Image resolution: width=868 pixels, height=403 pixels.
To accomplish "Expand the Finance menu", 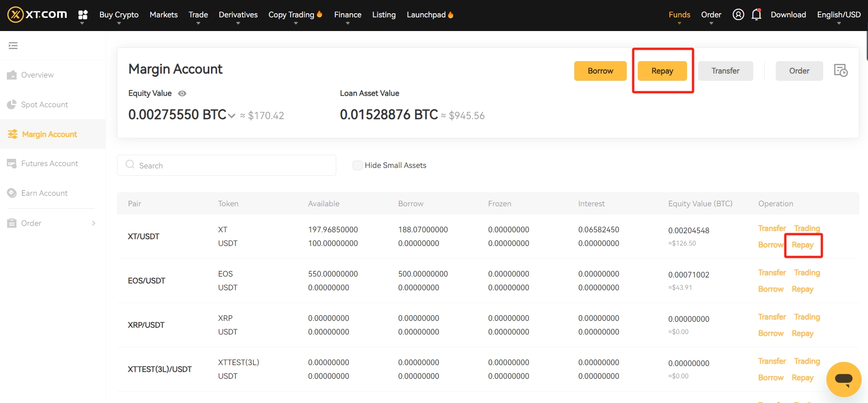I will (x=348, y=15).
